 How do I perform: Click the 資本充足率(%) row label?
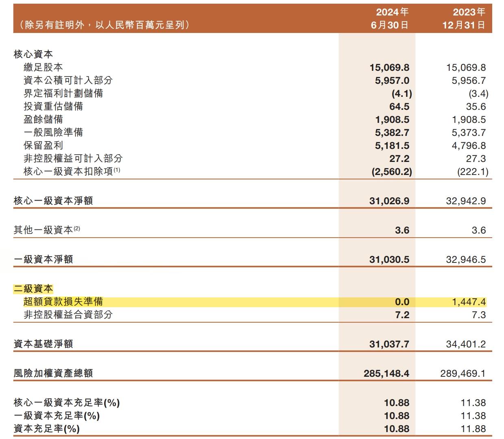coord(47,429)
